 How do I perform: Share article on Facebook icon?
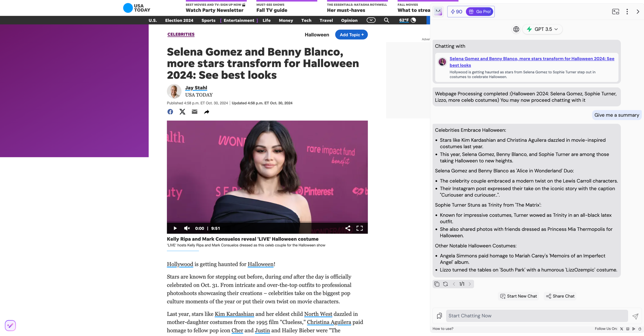coord(170,112)
